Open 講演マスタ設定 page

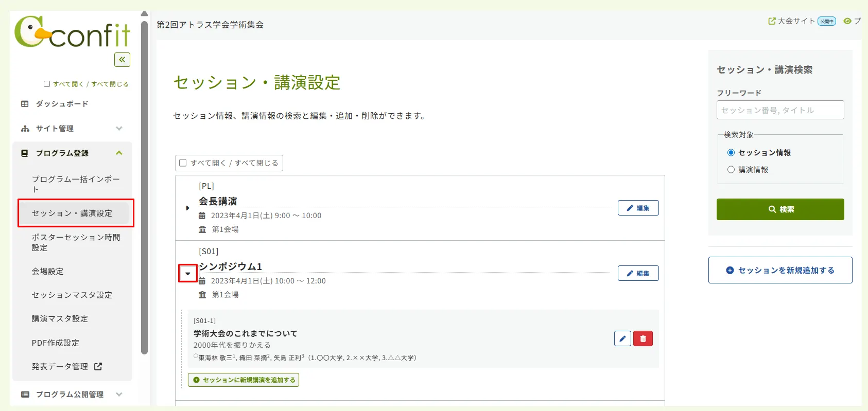coord(60,319)
